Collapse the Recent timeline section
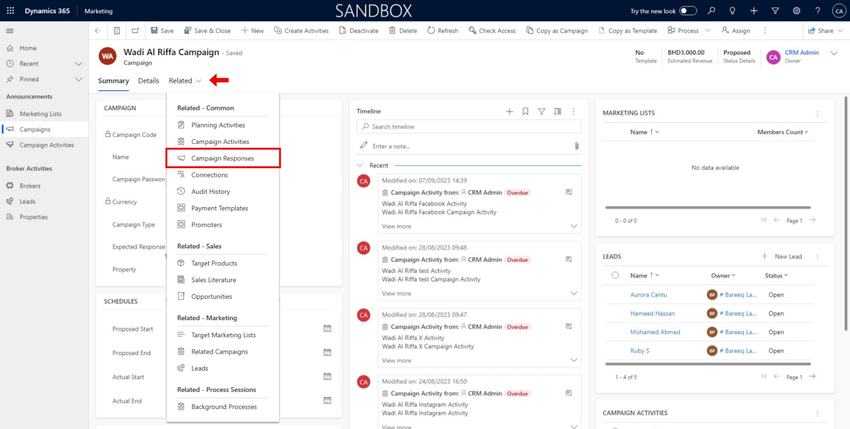 pyautogui.click(x=360, y=165)
